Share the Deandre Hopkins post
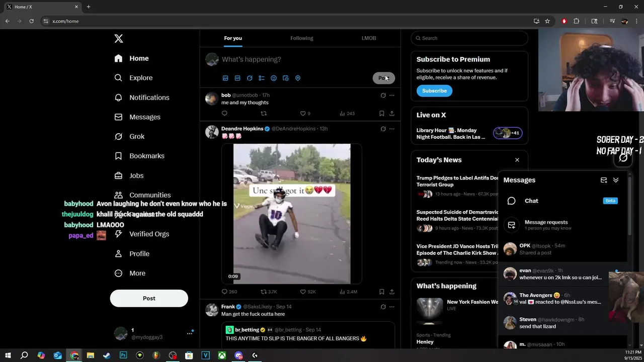Screen dimensions: 644x362 pyautogui.click(x=392, y=292)
